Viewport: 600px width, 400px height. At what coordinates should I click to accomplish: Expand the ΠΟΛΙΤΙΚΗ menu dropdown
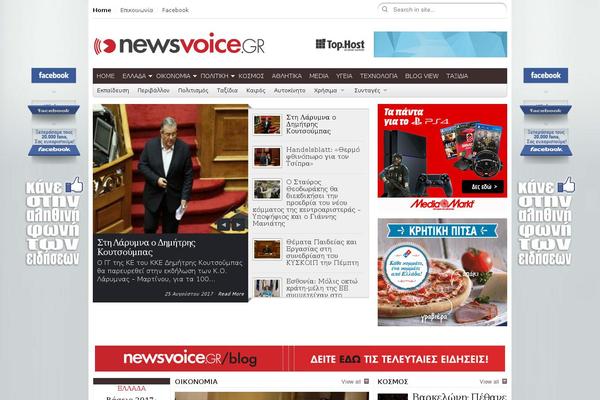pyautogui.click(x=233, y=76)
